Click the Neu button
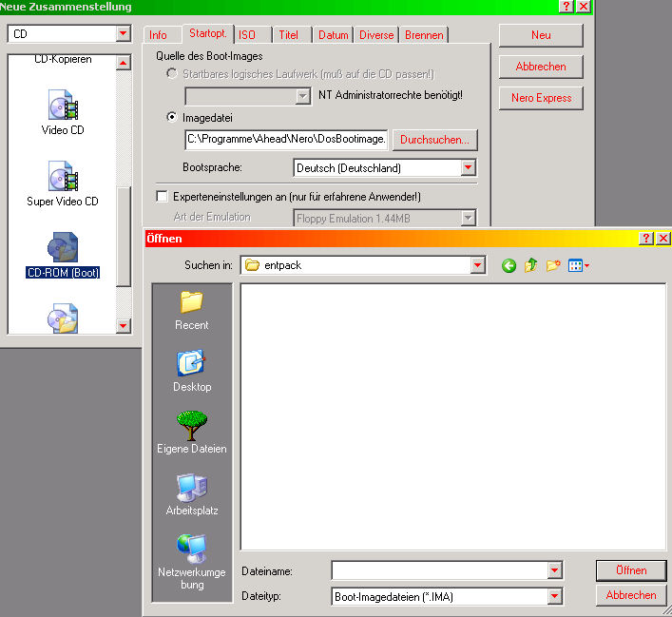The image size is (672, 617). click(541, 35)
